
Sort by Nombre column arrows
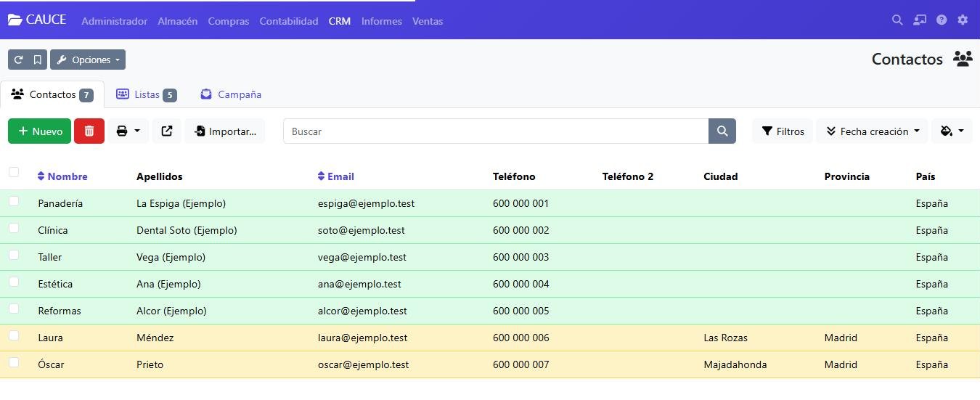(41, 176)
